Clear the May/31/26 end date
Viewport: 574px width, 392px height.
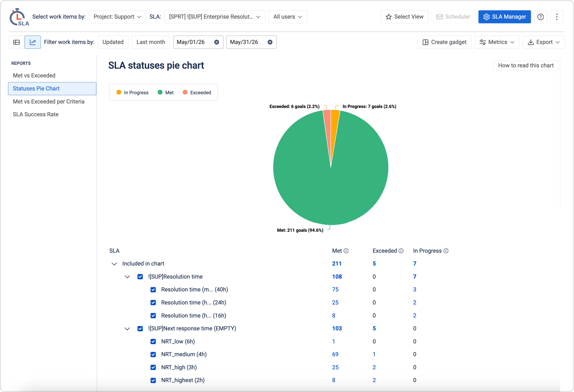tap(270, 42)
